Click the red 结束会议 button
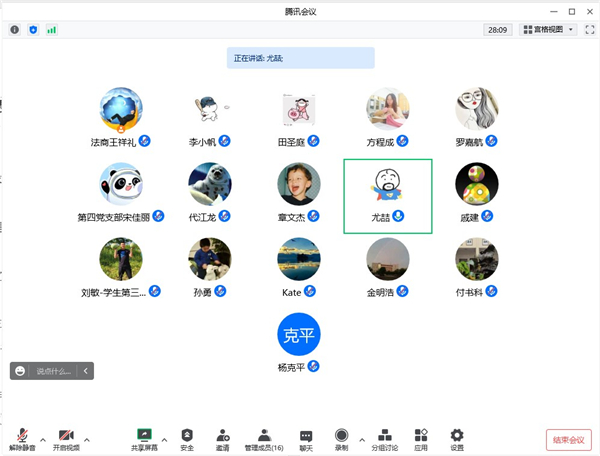This screenshot has width=600, height=456. coord(569,439)
